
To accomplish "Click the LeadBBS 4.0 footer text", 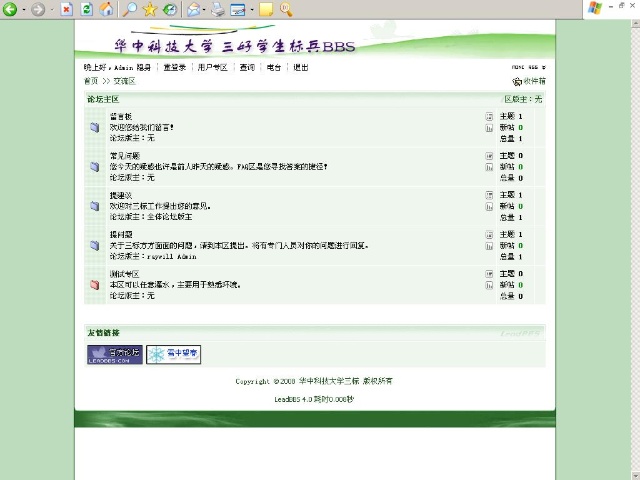I will tap(314, 399).
